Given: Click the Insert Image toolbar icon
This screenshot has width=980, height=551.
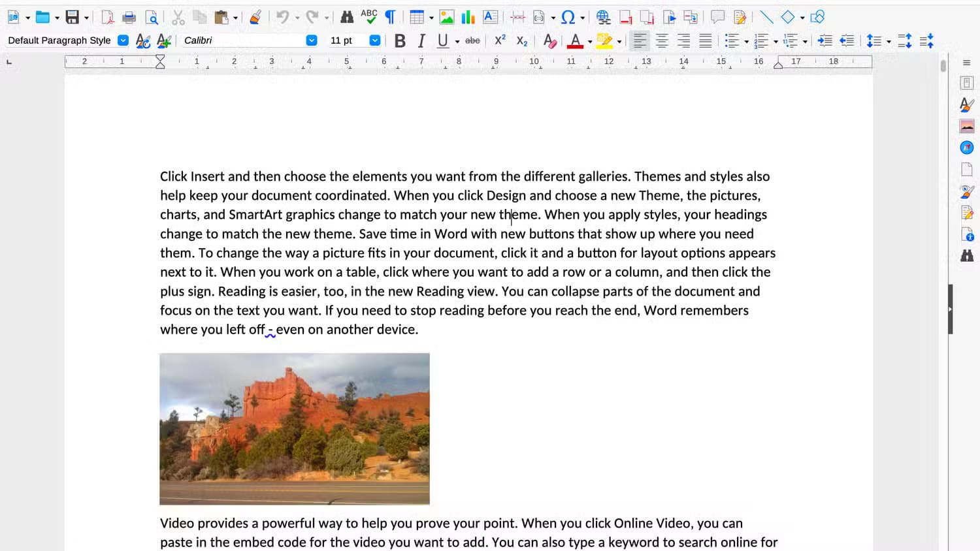Looking at the screenshot, I should pos(447,18).
